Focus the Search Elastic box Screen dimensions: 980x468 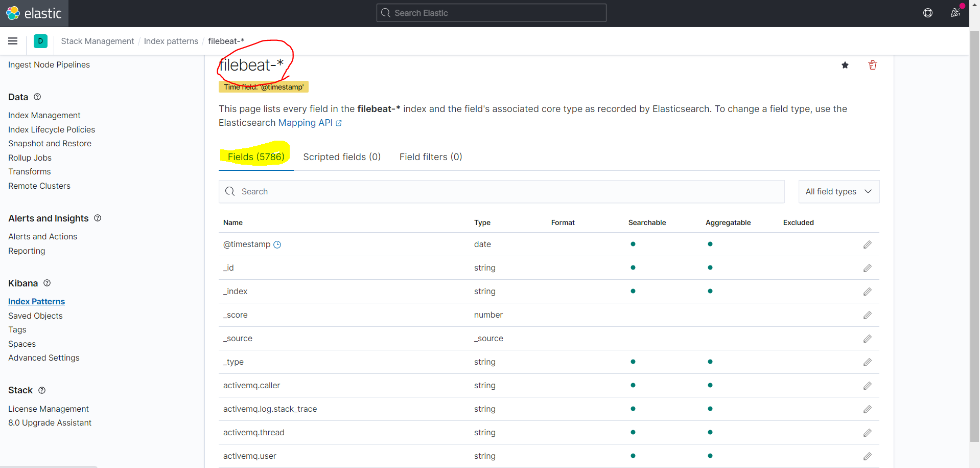(492, 13)
